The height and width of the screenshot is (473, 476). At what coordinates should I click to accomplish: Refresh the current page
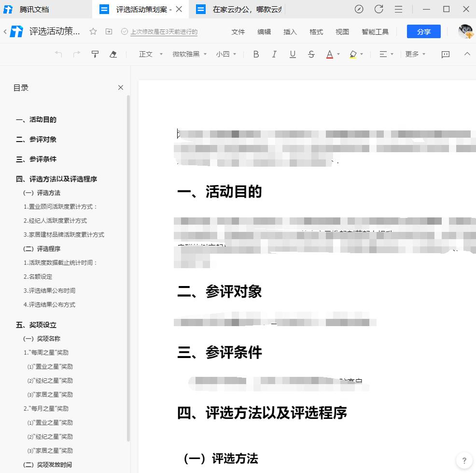pos(379,9)
